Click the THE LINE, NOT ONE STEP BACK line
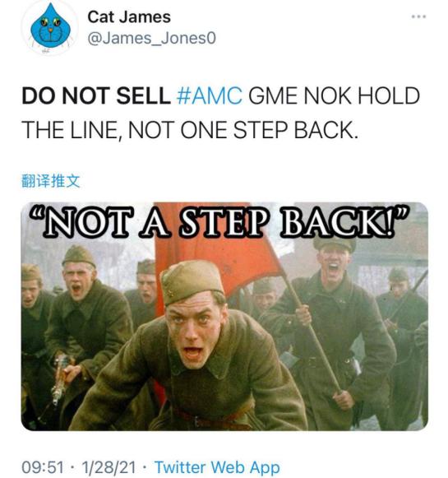 click(190, 130)
